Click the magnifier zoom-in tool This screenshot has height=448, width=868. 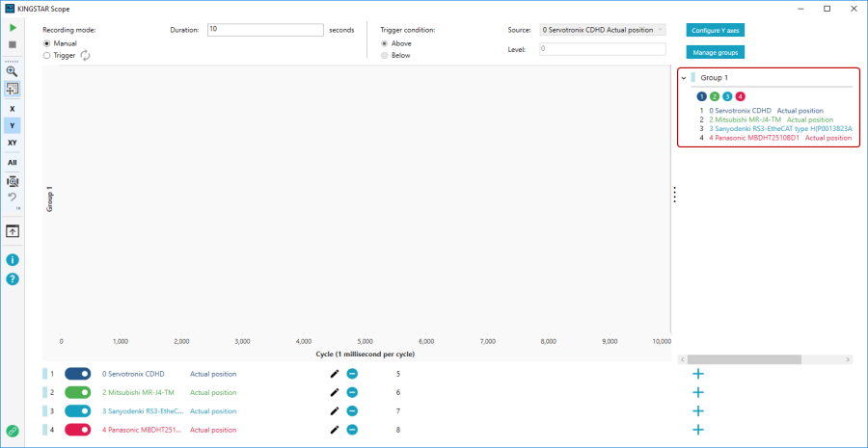pos(12,71)
